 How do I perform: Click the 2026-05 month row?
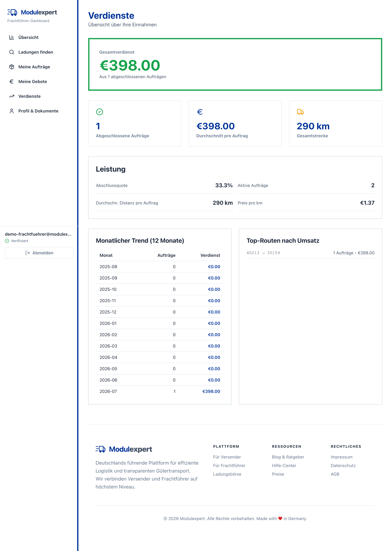click(x=160, y=369)
